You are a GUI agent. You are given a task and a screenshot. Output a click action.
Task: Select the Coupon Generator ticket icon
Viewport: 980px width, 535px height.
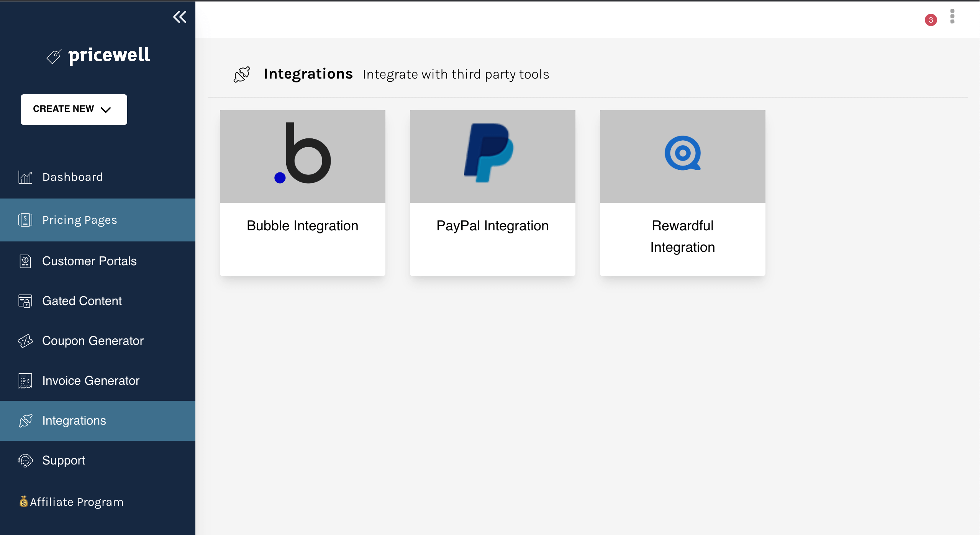point(25,341)
